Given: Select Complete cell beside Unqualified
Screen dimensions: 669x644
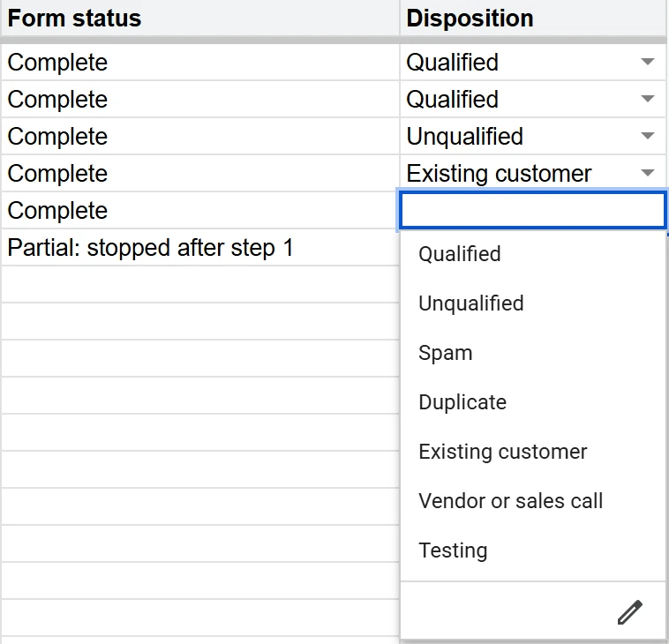Looking at the screenshot, I should (199, 136).
